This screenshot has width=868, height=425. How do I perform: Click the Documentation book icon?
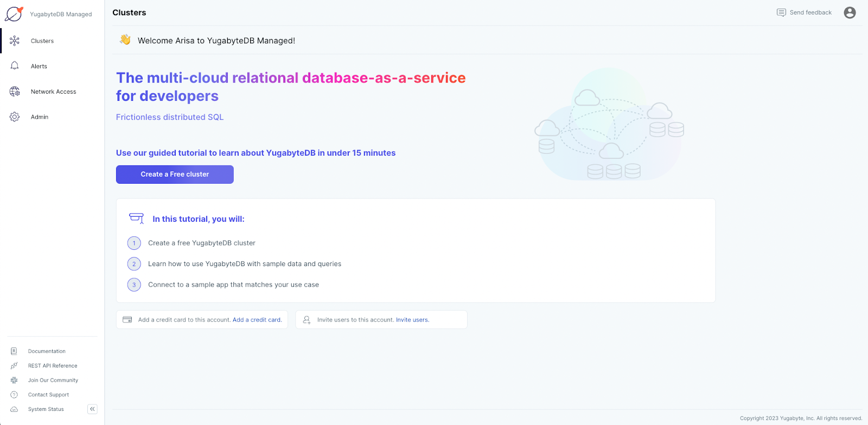[x=14, y=351]
